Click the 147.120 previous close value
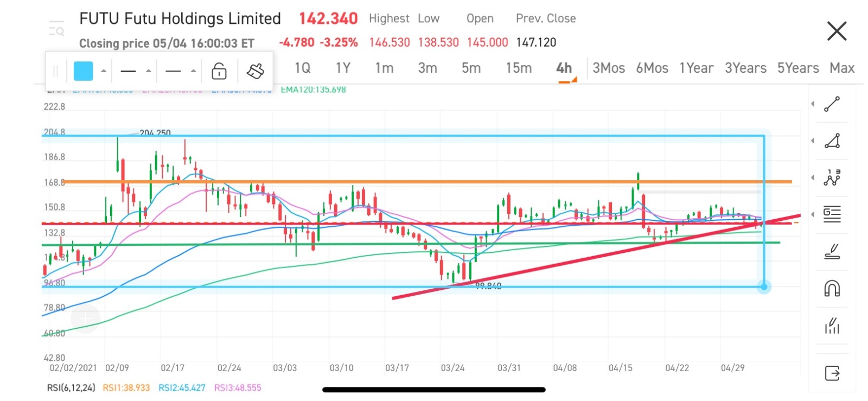The width and height of the screenshot is (868, 401). pyautogui.click(x=536, y=42)
